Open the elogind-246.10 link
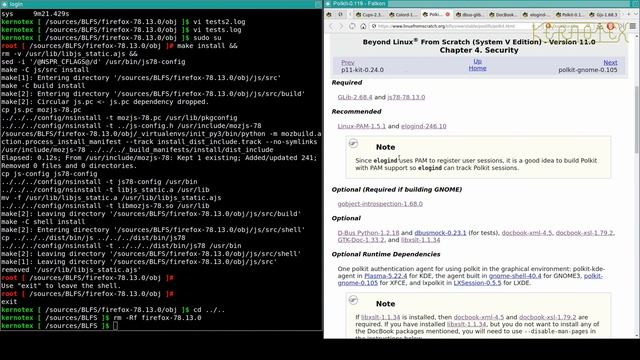The height and width of the screenshot is (360, 640). click(x=423, y=126)
